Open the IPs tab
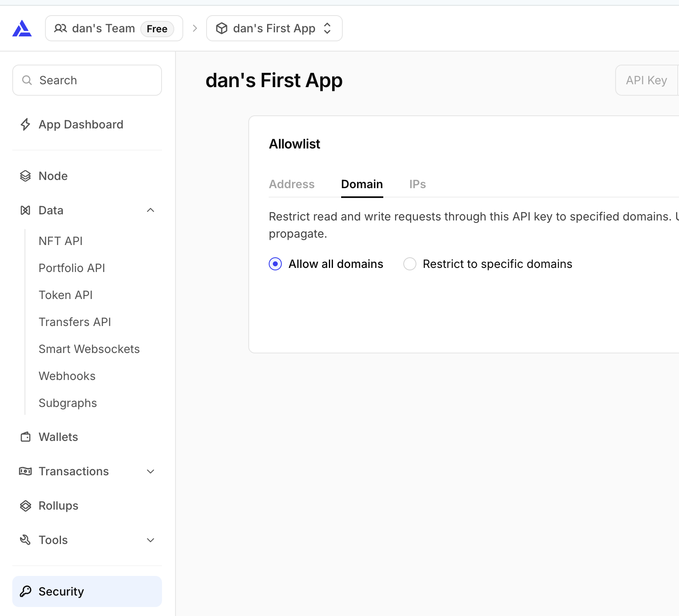Image resolution: width=679 pixels, height=616 pixels. point(417,184)
